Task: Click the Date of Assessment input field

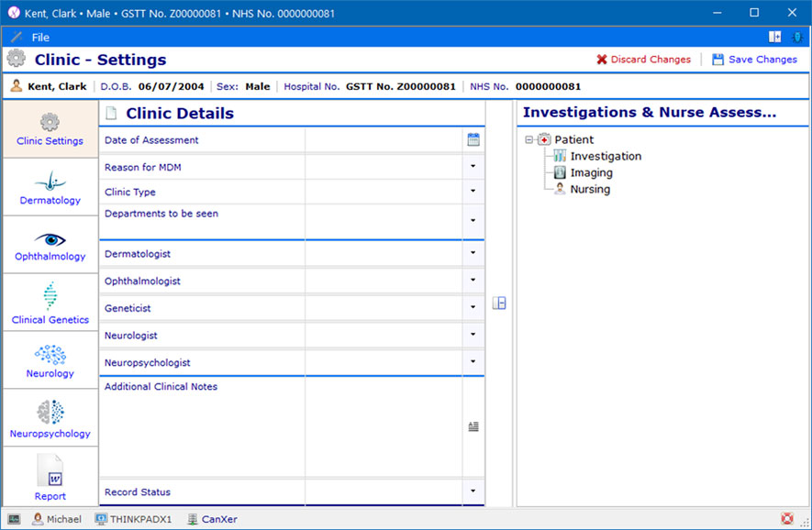Action: tap(384, 139)
